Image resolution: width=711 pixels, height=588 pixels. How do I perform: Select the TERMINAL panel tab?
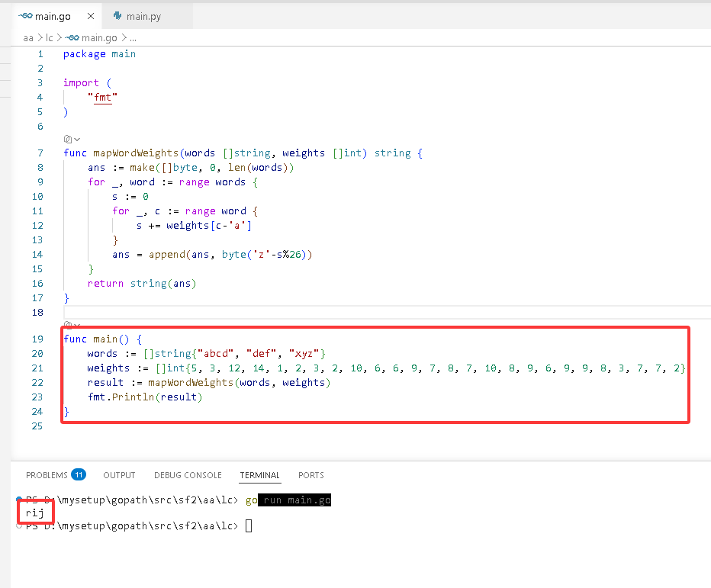260,475
